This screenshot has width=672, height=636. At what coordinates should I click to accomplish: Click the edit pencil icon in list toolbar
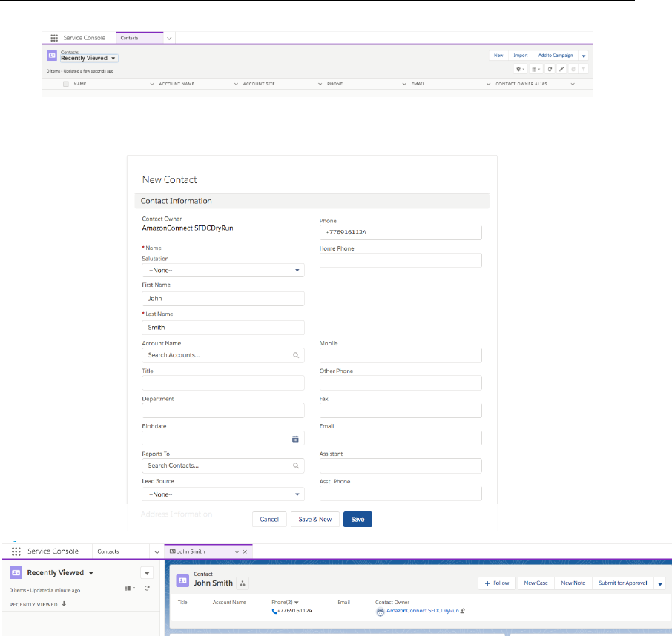pos(561,69)
